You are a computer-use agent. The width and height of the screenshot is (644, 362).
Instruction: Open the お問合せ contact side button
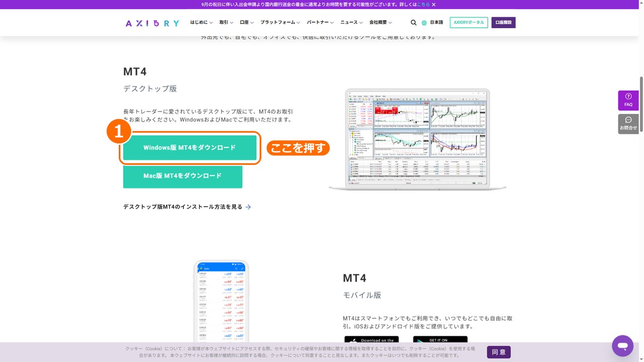point(628,124)
